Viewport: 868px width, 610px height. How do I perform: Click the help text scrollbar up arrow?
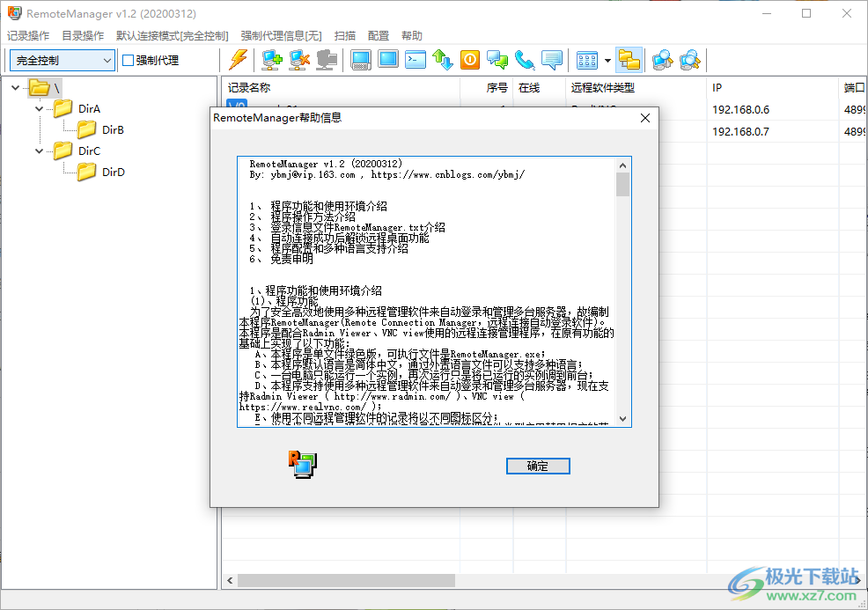click(x=622, y=165)
